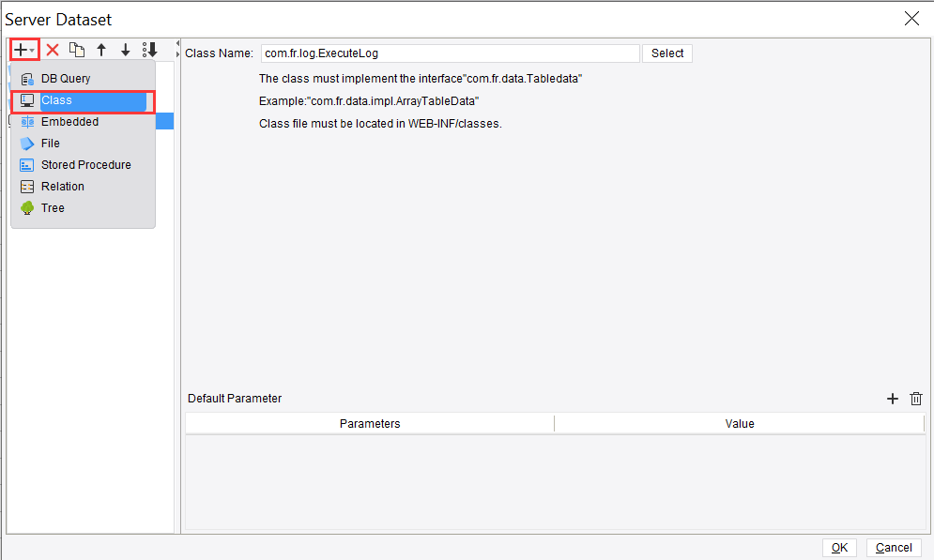Select Class dataset type
934x560 pixels.
coord(56,100)
